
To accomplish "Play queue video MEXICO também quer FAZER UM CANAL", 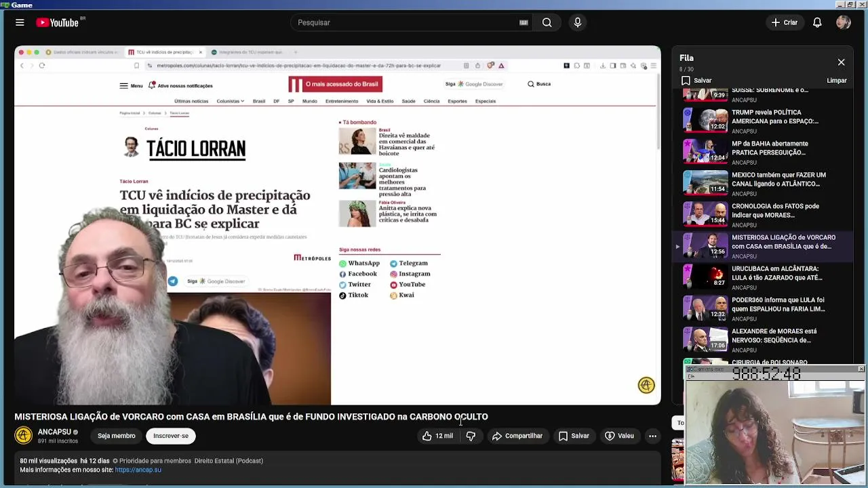I will tap(778, 179).
